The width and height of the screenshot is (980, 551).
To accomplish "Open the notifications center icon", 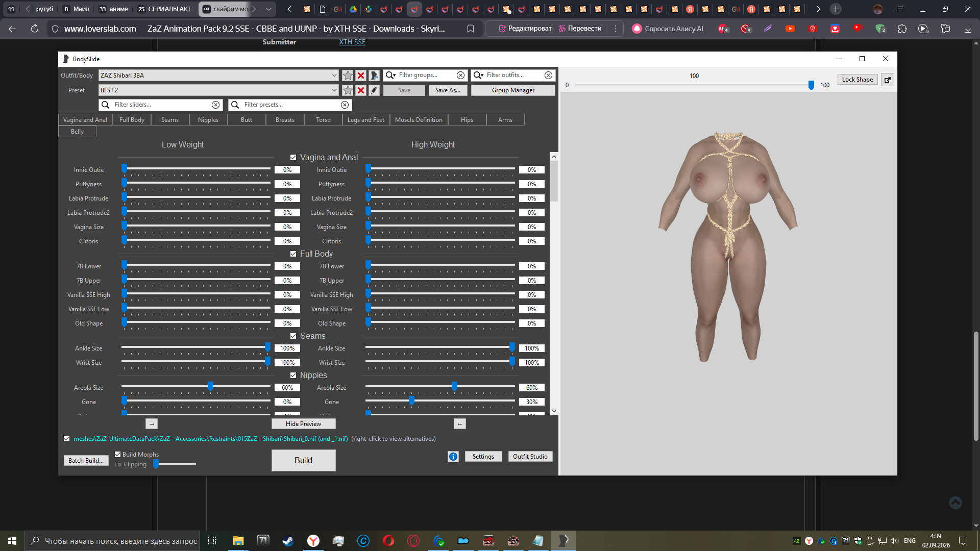I will click(x=963, y=541).
